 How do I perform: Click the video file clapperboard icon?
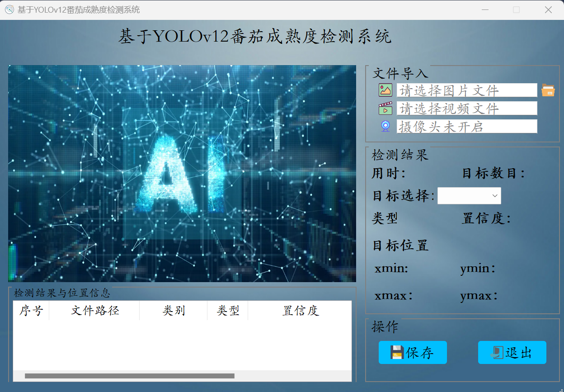[385, 108]
